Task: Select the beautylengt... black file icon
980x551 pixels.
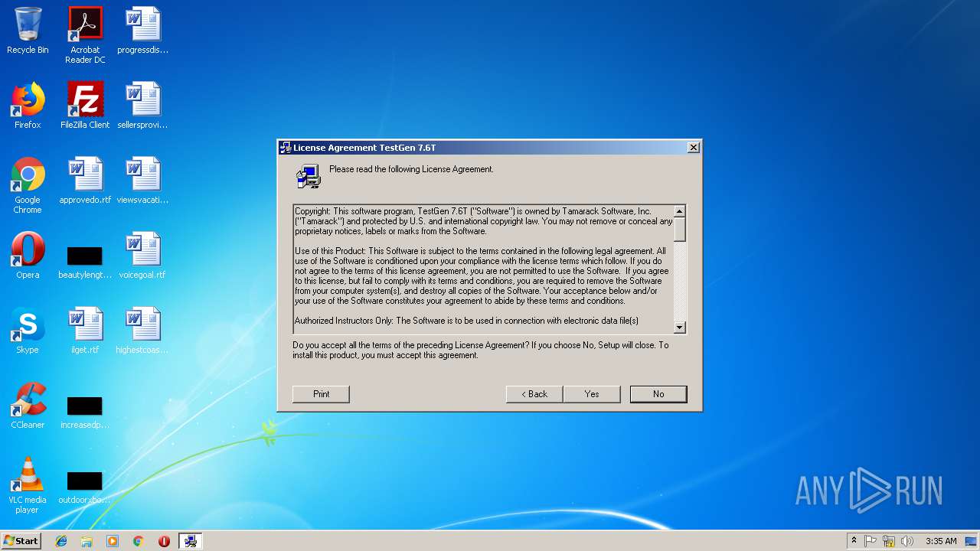Action: point(85,262)
